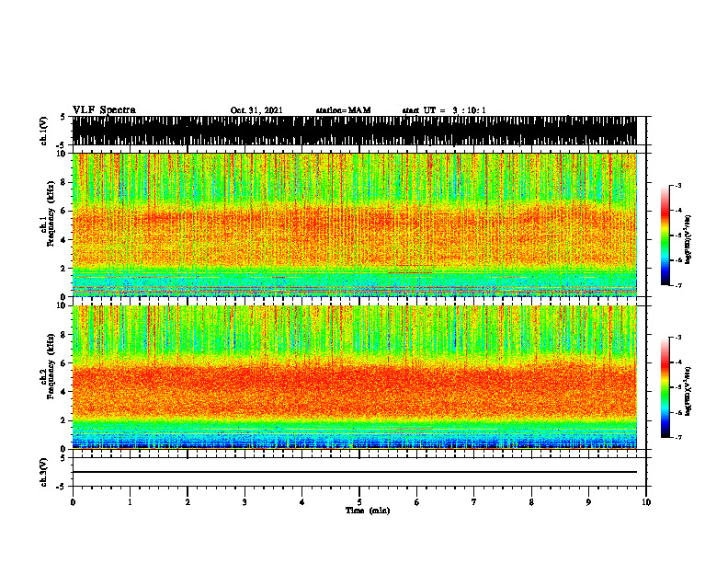
Task: Click the "8" frequency tick of ch.2 spectrogram
Action: pos(64,335)
